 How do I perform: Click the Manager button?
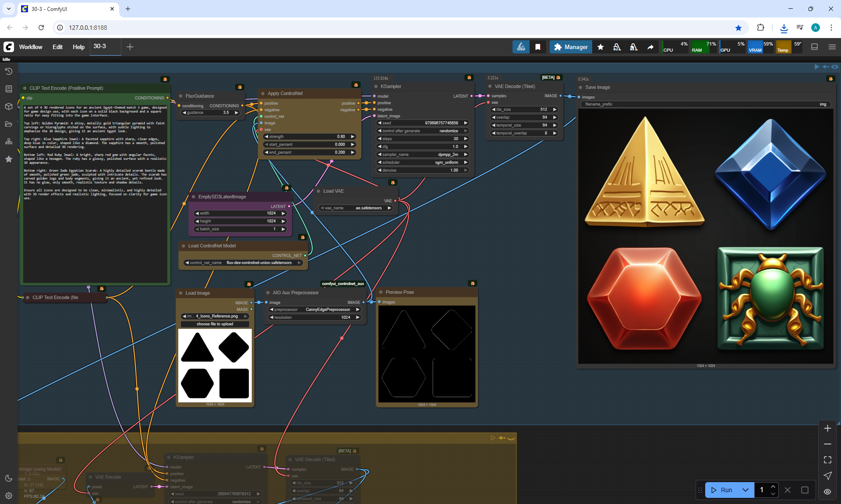[x=571, y=47]
